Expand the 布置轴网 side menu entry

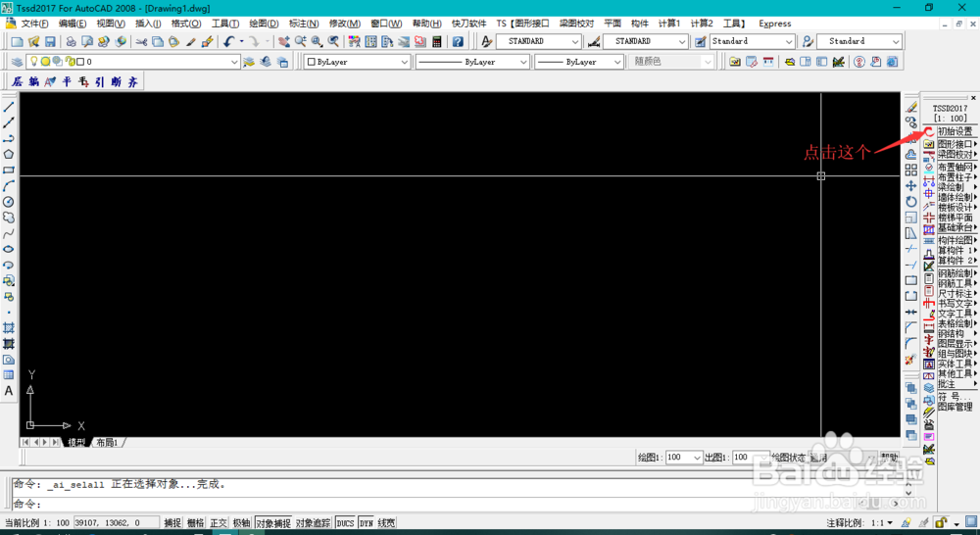click(956, 168)
